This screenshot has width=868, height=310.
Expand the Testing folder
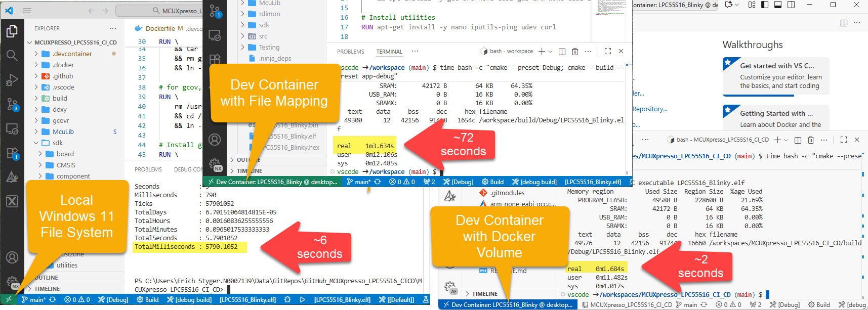[269, 48]
